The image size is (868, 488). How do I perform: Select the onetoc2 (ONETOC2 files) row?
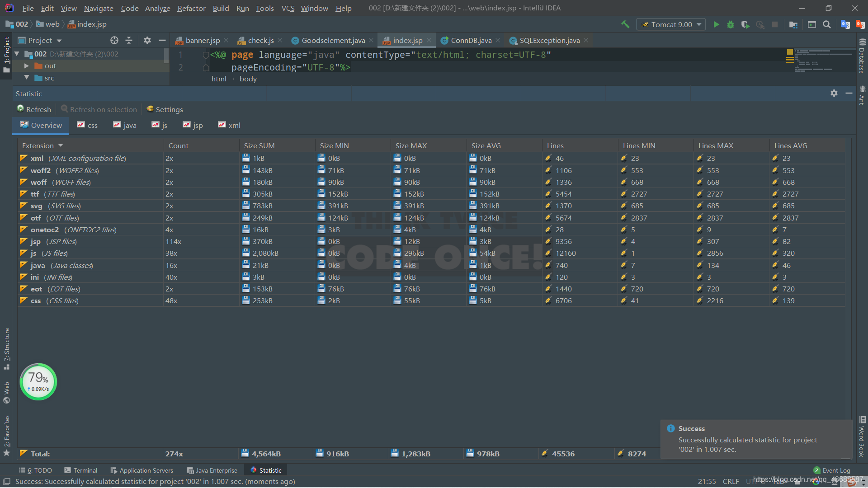pos(431,230)
